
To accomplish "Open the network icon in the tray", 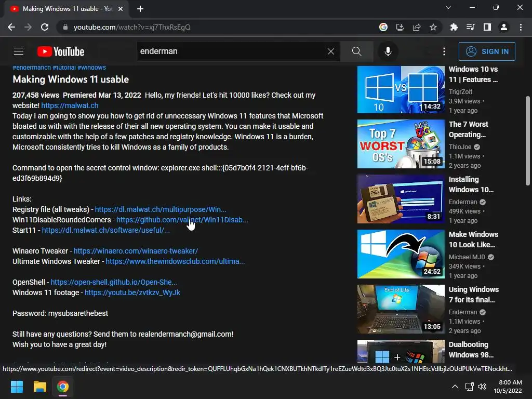I will coord(470,387).
